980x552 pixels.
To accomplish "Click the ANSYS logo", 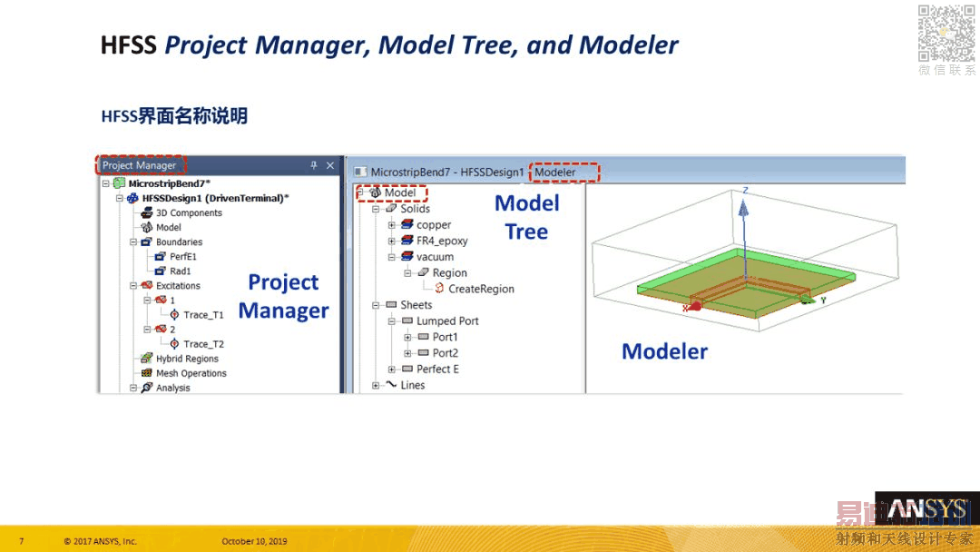I will (927, 510).
